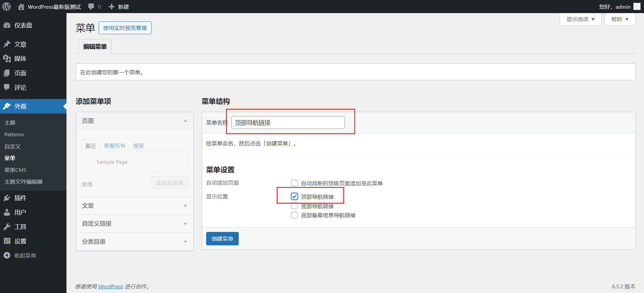Click the Comments icon in sidebar
644x293 pixels.
[x=7, y=87]
